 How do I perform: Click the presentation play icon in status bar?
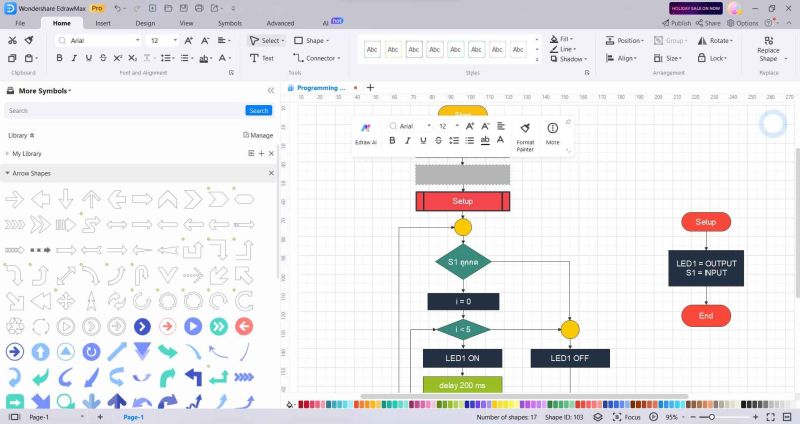tap(654, 417)
